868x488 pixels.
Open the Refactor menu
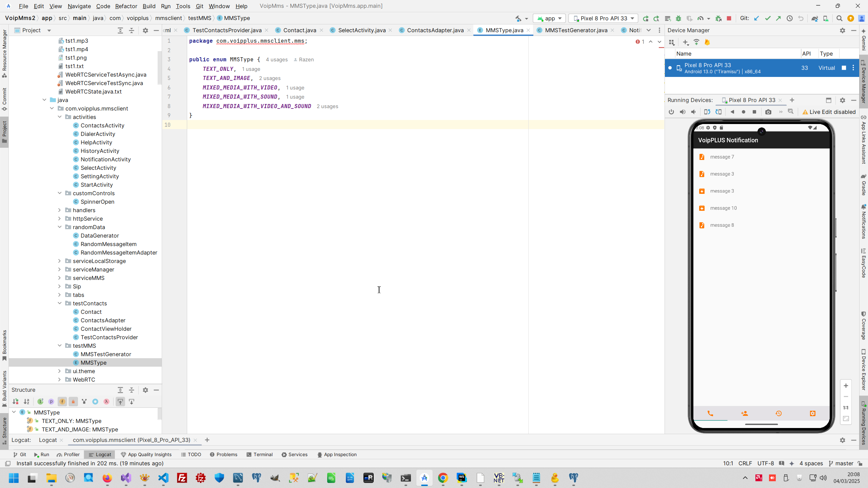[x=126, y=6]
